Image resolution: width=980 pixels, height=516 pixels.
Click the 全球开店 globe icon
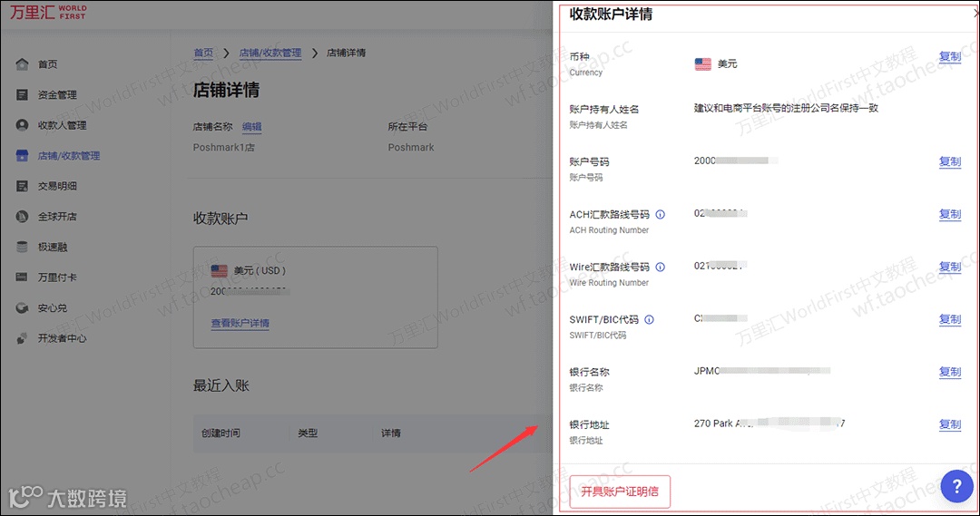(22, 216)
